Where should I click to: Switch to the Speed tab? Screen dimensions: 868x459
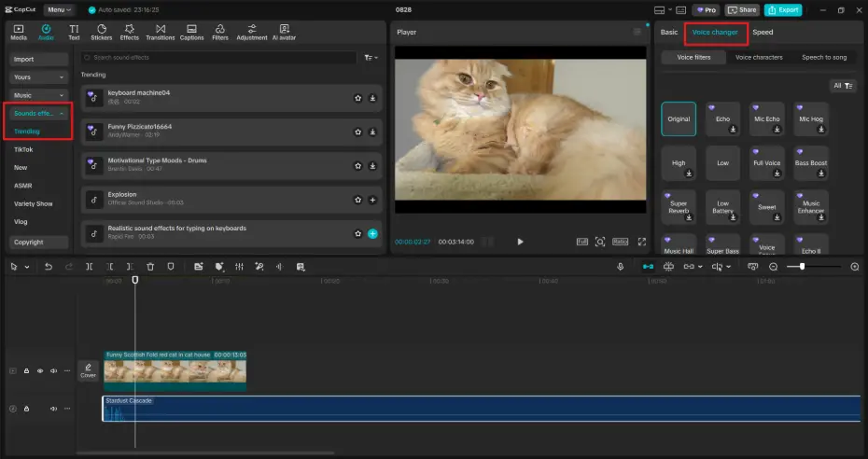click(763, 33)
